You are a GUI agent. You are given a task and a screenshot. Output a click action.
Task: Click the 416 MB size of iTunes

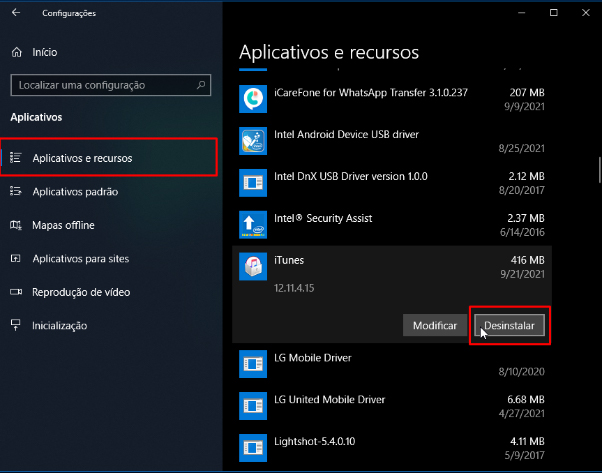[x=528, y=260]
